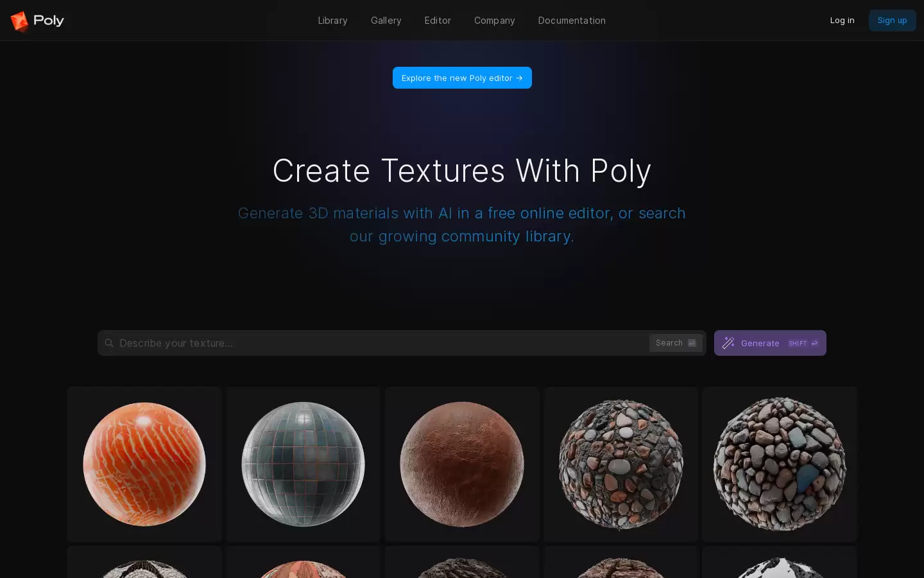Click the magic wand Generate icon
Screen dimensions: 924x578
pos(728,343)
